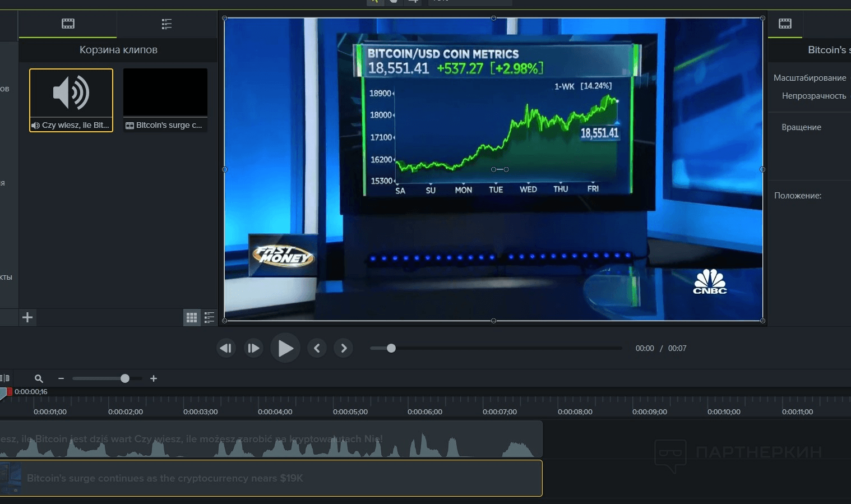Screen dimensions: 851x504
Task: Click the plus icon to add media
Action: pos(27,317)
